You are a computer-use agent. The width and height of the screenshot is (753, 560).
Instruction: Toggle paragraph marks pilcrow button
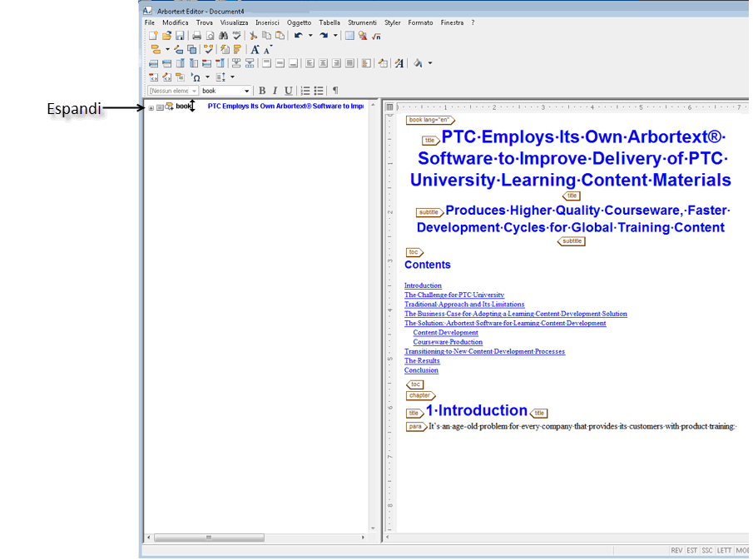click(x=335, y=91)
